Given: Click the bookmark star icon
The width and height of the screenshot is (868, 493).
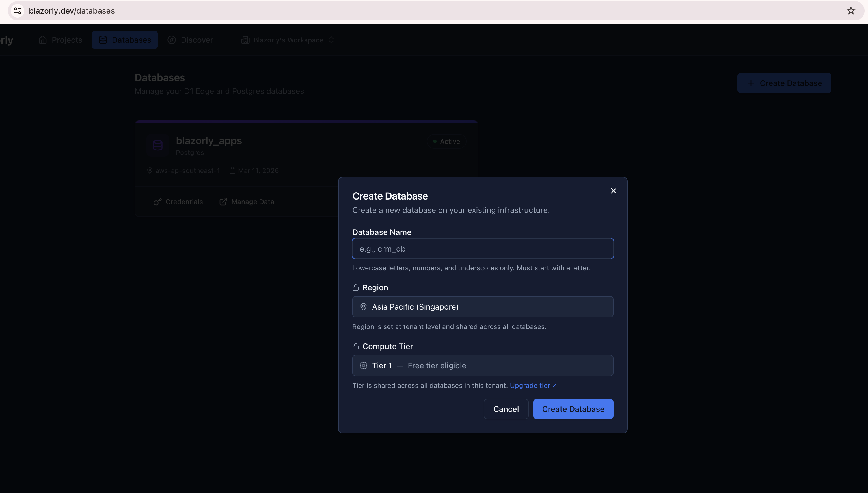Looking at the screenshot, I should 851,11.
